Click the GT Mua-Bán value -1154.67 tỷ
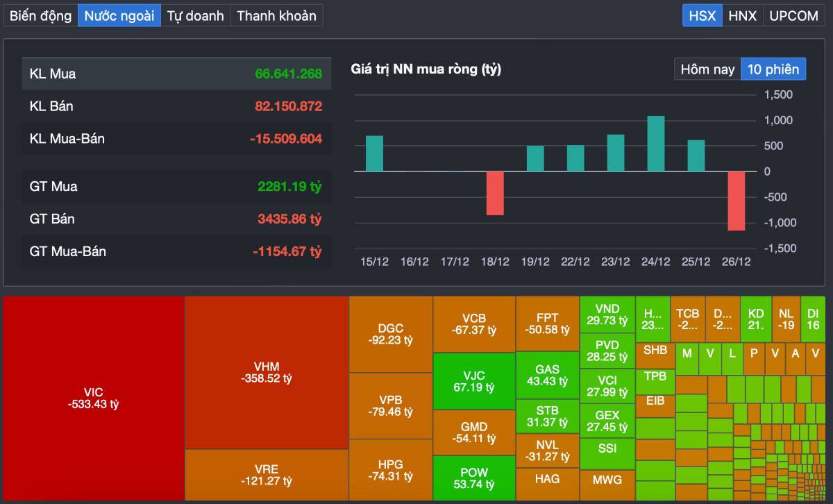Viewport: 833px width, 504px height. pyautogui.click(x=287, y=251)
